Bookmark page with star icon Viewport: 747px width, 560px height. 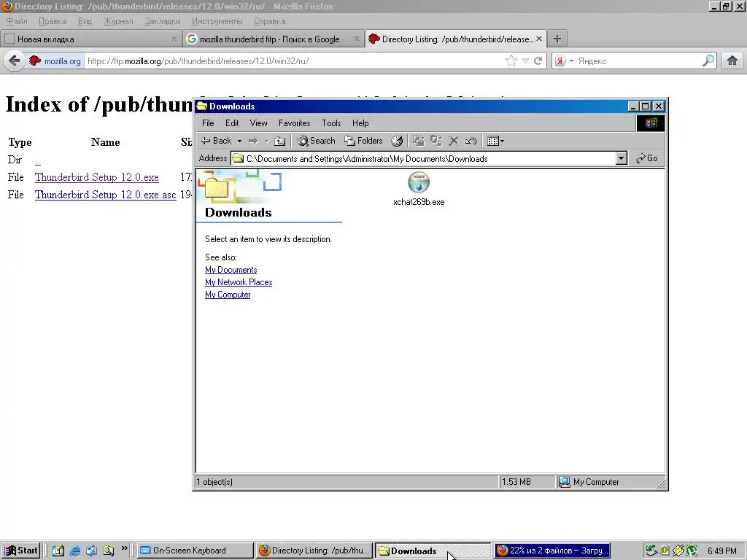511,61
